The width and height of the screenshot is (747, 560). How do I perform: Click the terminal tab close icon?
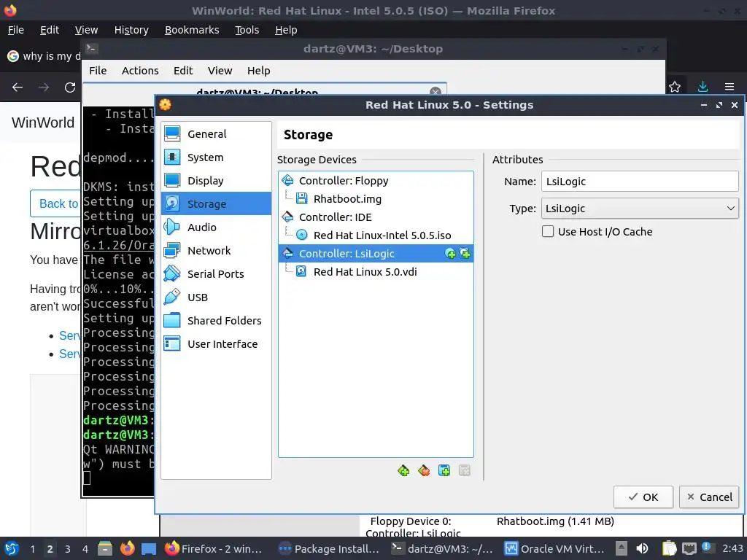point(435,91)
